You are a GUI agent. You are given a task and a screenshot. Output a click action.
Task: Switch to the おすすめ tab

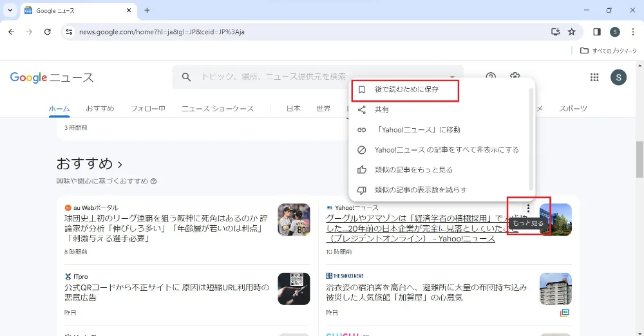click(100, 108)
